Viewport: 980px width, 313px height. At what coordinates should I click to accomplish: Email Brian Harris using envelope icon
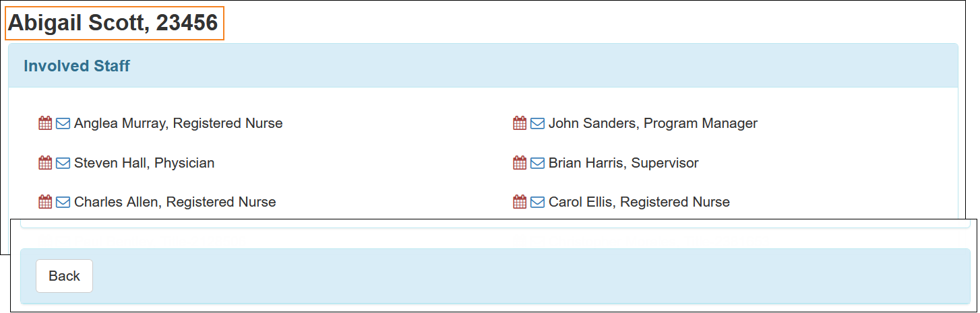(537, 162)
